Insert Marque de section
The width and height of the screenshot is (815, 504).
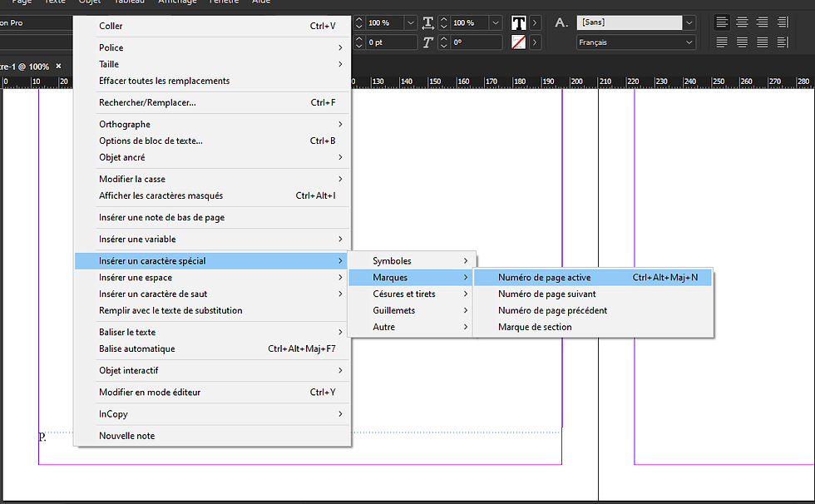pyautogui.click(x=593, y=328)
